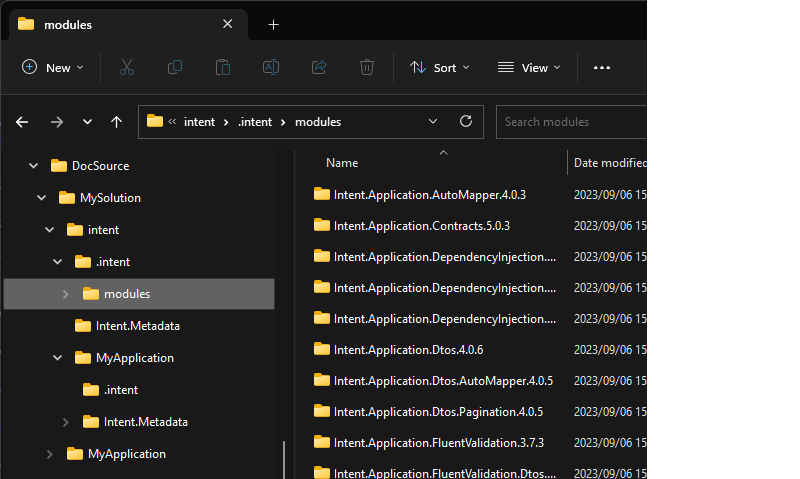Expand the bottom MyApplication tree node

[49, 454]
